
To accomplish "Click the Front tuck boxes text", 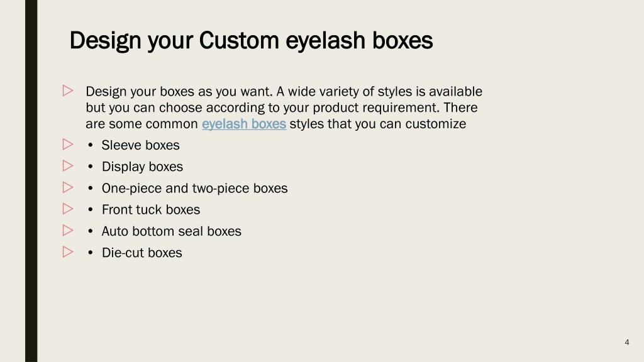I will coord(151,210).
